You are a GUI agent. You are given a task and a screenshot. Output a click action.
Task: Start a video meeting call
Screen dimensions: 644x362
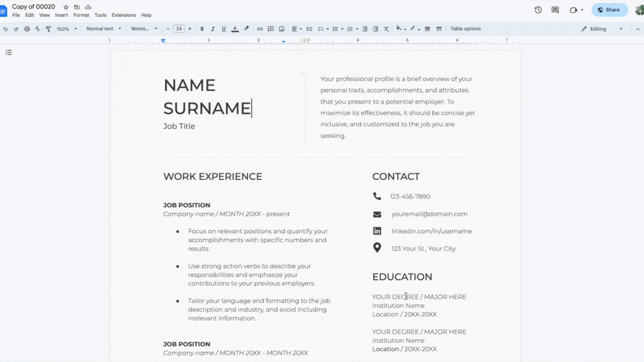pos(574,10)
